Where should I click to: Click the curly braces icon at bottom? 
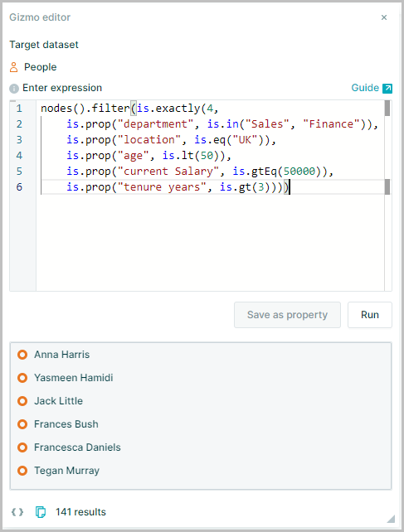[17, 512]
